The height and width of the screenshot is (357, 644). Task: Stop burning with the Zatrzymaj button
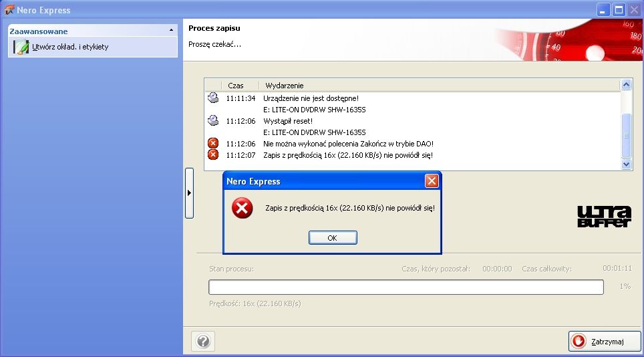click(x=605, y=342)
